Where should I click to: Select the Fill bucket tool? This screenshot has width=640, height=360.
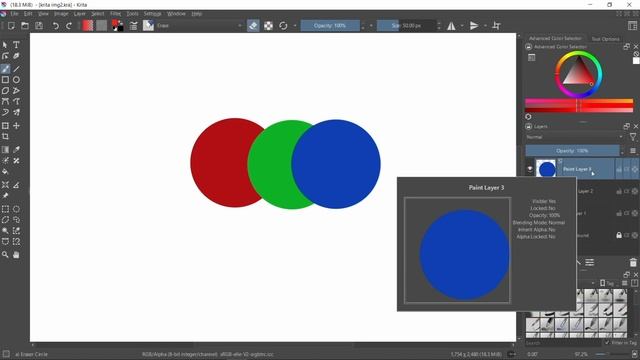click(5, 171)
